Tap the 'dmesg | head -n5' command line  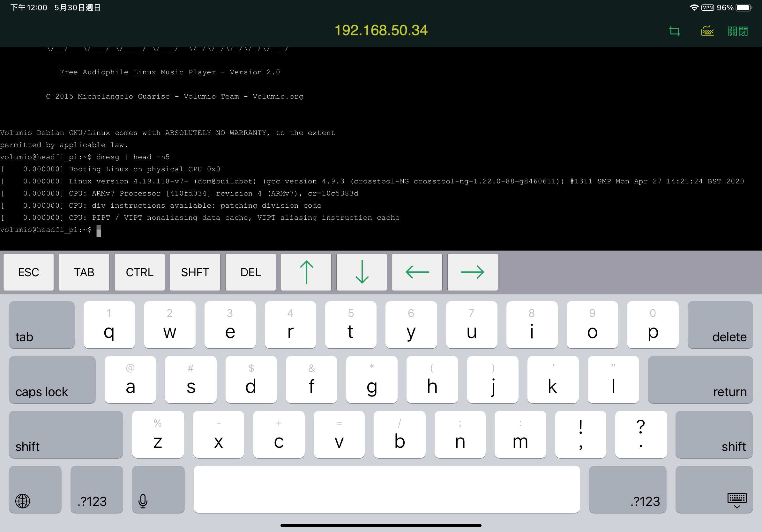[x=133, y=157]
